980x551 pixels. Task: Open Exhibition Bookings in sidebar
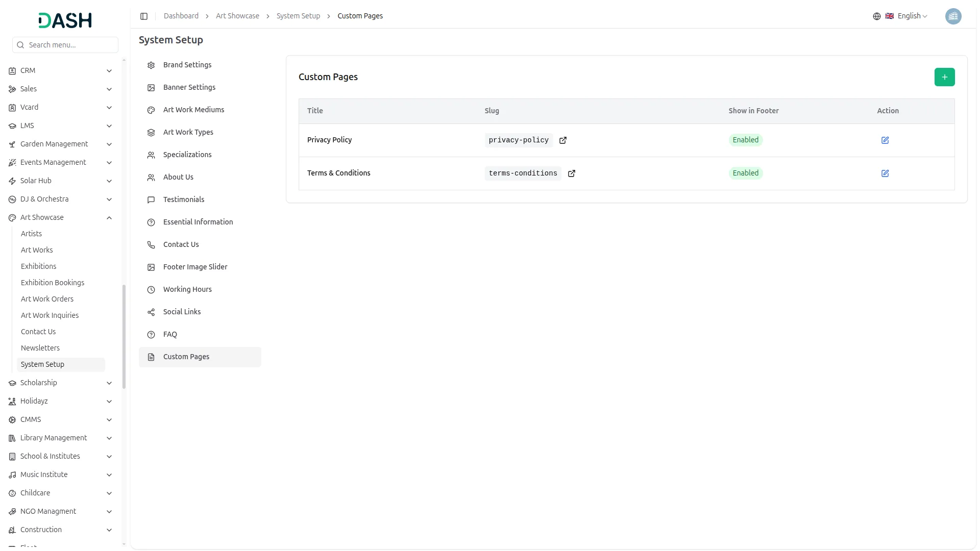point(53,283)
